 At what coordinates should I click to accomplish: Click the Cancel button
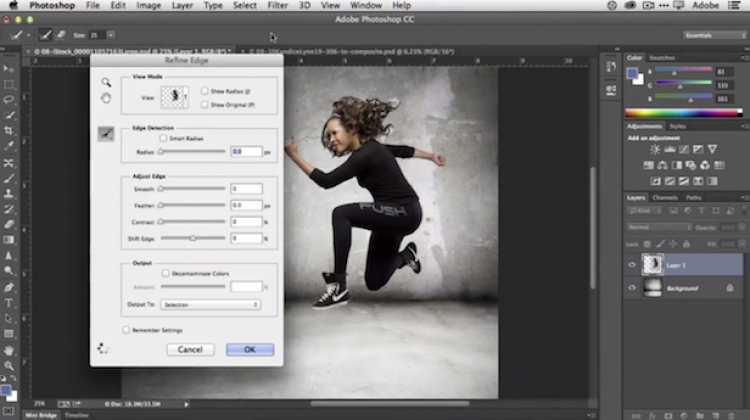click(190, 349)
